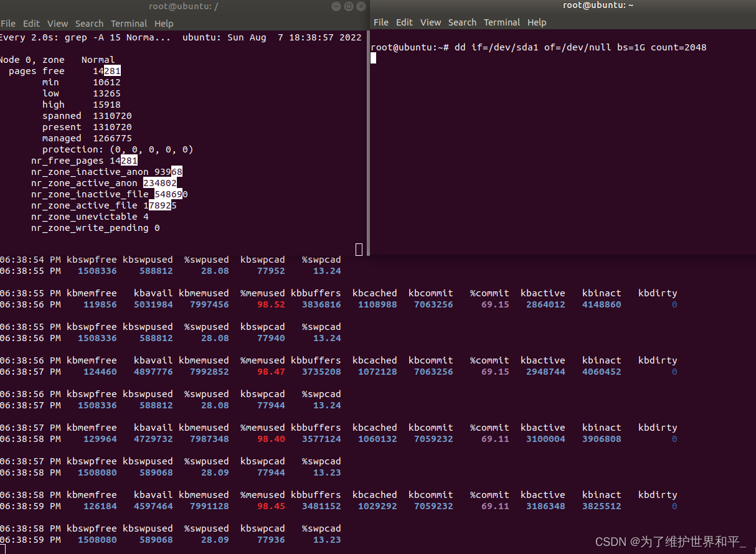The width and height of the screenshot is (756, 554).
Task: Click kbinact value 4148860
Action: click(602, 304)
